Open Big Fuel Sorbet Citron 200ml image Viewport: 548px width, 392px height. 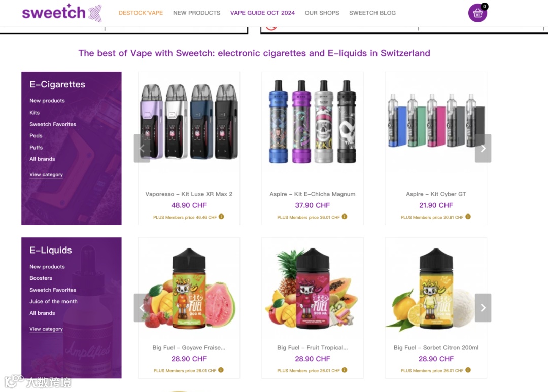(436, 288)
